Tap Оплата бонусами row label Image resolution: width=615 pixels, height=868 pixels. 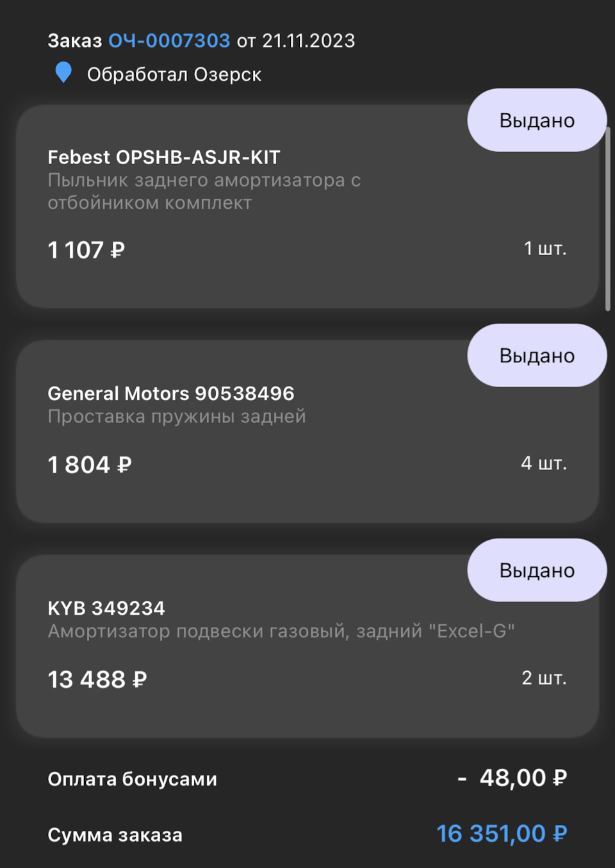coord(133,780)
